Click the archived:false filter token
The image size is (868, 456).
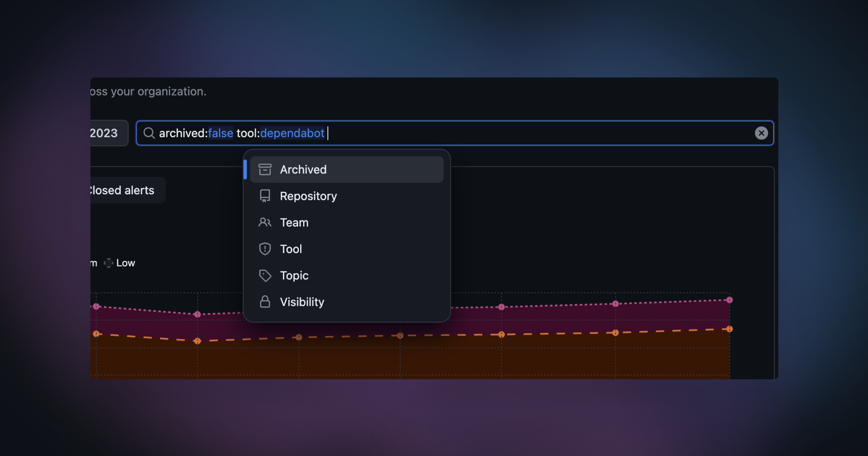(196, 133)
